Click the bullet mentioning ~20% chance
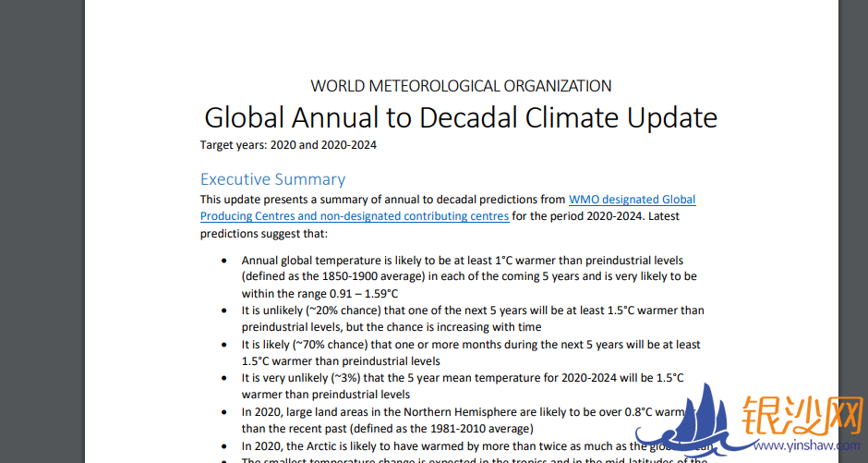Image resolution: width=868 pixels, height=463 pixels. click(x=472, y=311)
